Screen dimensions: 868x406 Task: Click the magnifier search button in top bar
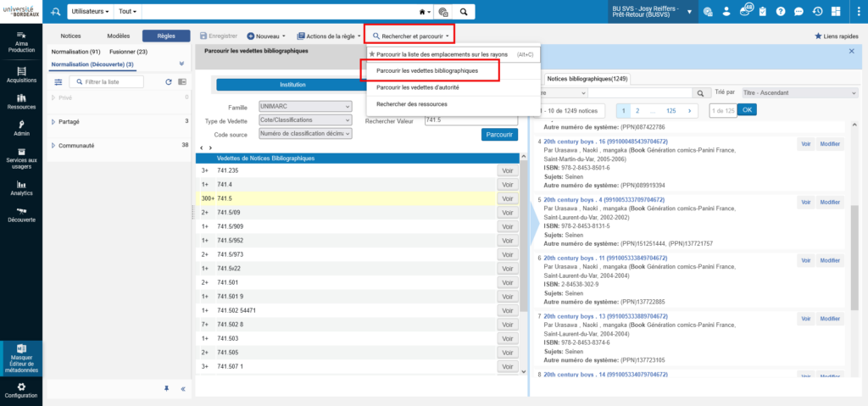click(x=464, y=12)
